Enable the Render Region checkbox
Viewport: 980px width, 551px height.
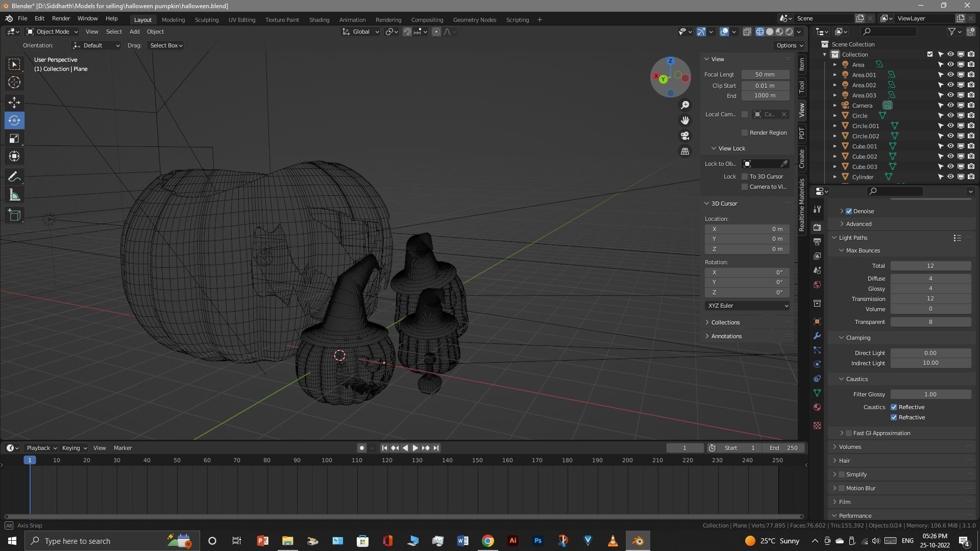(745, 133)
